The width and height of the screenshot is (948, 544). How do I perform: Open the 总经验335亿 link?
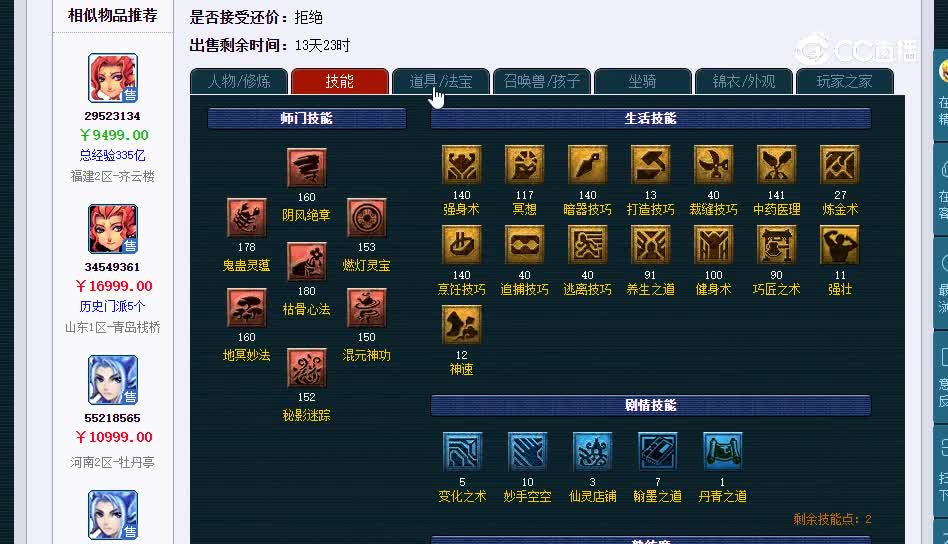point(112,155)
